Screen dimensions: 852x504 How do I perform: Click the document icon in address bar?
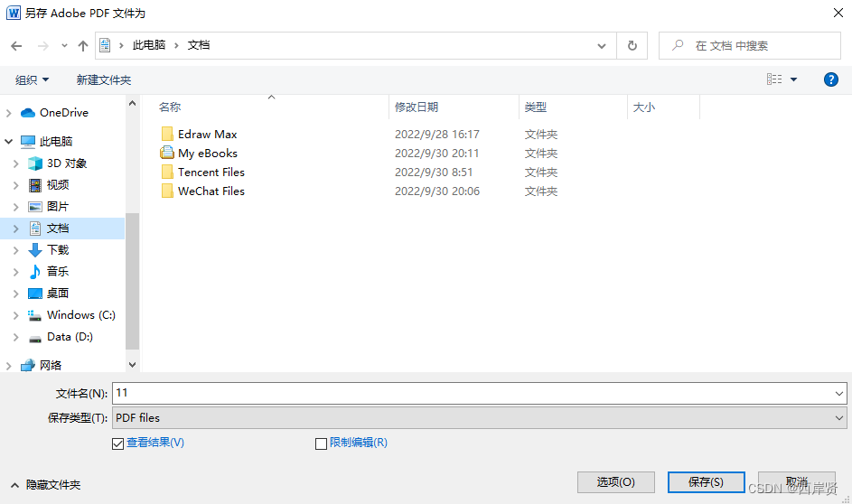(x=105, y=45)
